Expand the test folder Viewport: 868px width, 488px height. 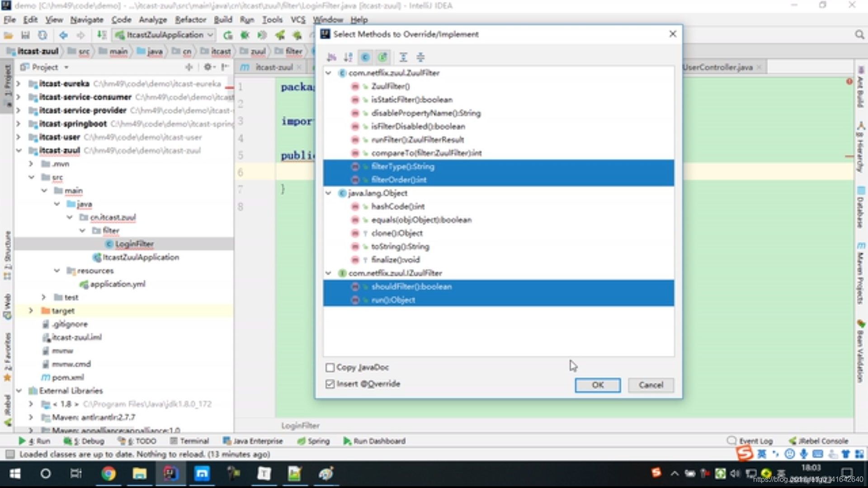[43, 297]
